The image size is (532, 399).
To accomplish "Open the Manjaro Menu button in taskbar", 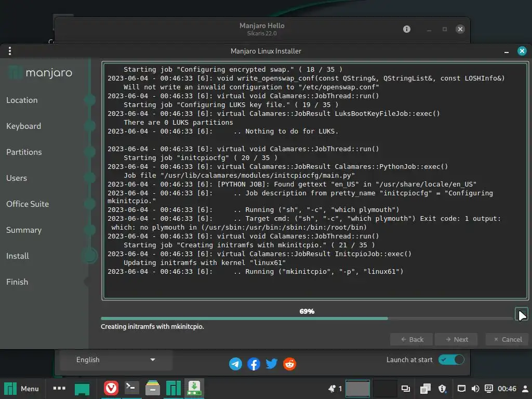I will (x=21, y=389).
